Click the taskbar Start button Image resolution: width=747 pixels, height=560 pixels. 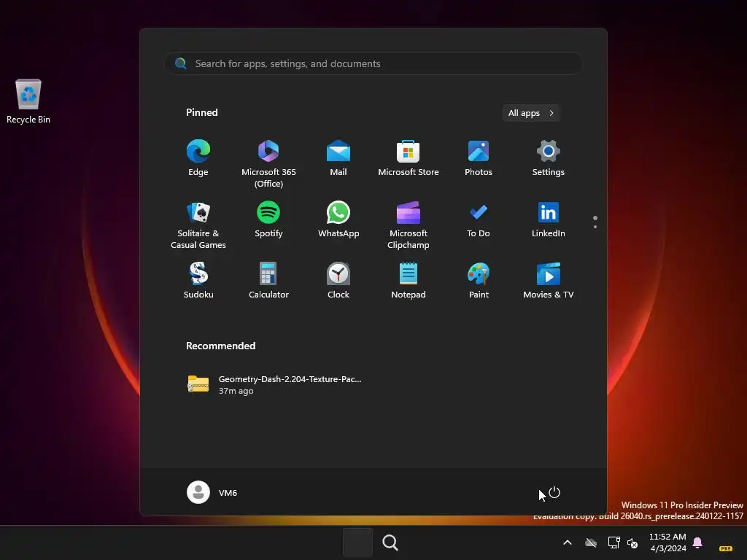357,542
